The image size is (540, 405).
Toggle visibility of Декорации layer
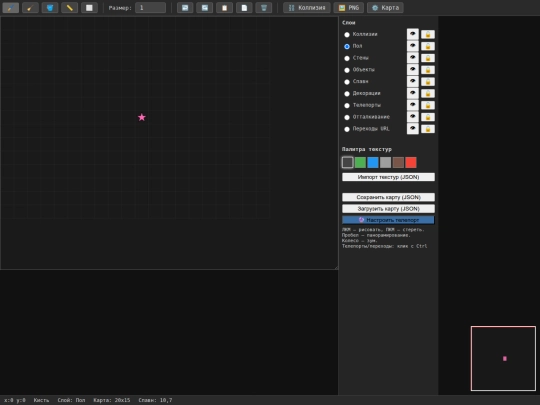pos(413,93)
